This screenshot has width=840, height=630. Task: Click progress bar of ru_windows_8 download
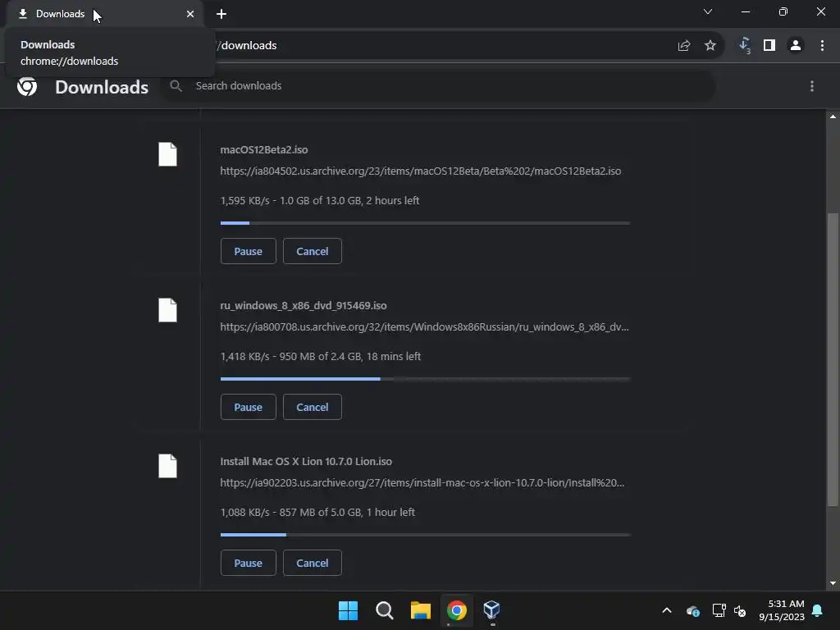pos(426,379)
